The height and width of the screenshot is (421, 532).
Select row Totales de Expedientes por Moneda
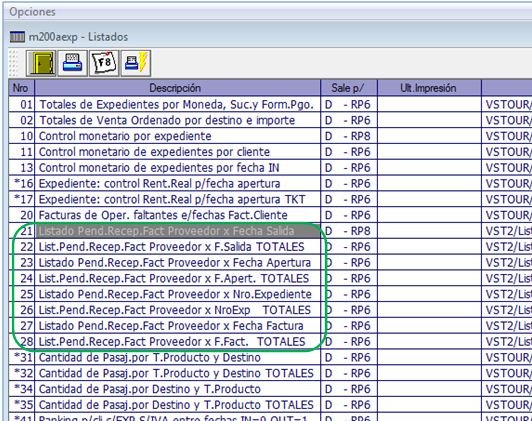(177, 104)
